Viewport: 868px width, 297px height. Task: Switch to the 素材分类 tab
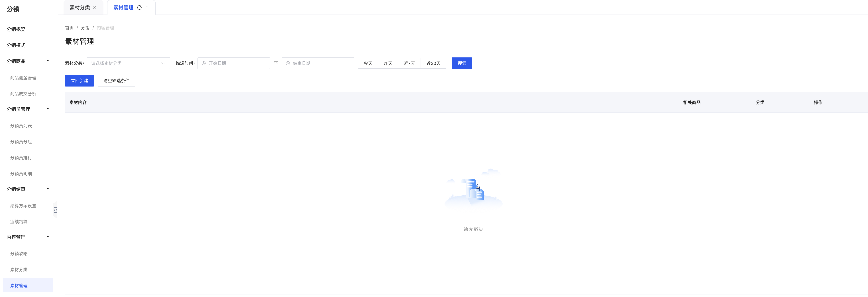point(80,7)
